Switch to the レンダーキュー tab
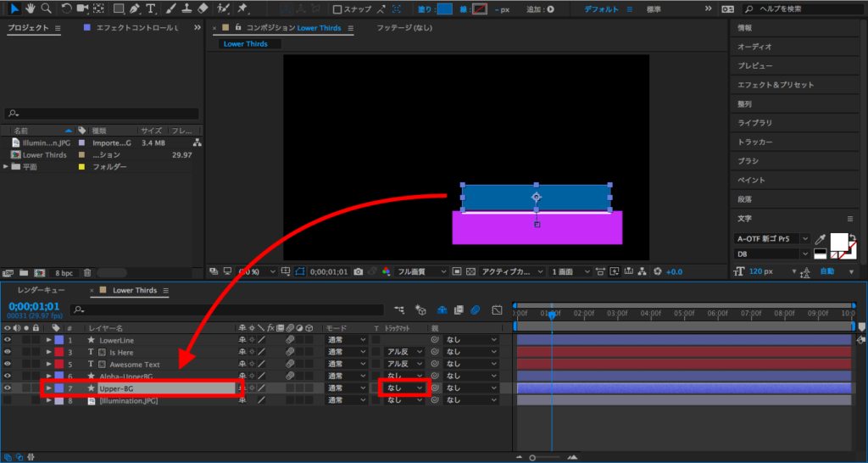The width and height of the screenshot is (868, 463). tap(41, 290)
